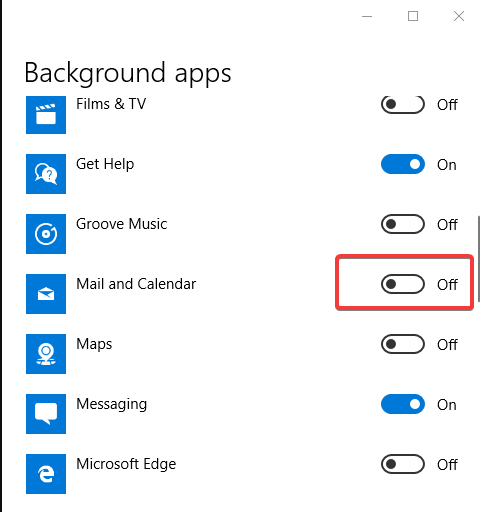Click the Messaging speech bubble icon
The height and width of the screenshot is (512, 482).
46,414
